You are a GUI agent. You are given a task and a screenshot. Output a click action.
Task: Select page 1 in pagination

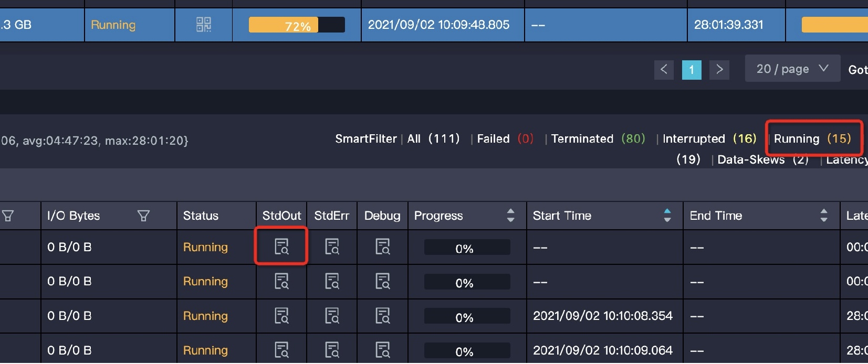pos(692,70)
